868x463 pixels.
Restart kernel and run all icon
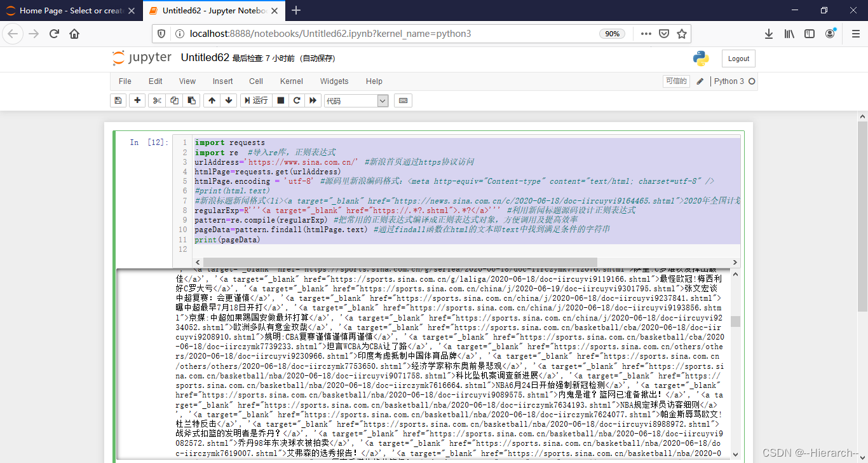click(313, 100)
